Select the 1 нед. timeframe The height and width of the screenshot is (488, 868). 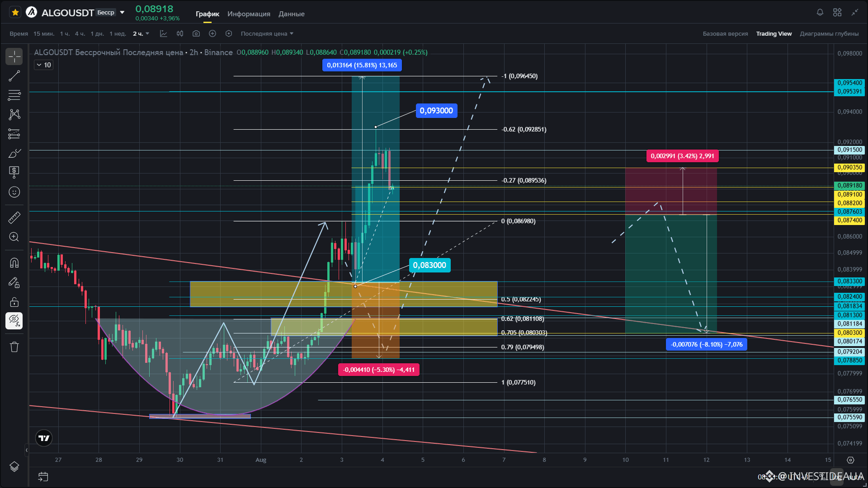pyautogui.click(x=118, y=34)
